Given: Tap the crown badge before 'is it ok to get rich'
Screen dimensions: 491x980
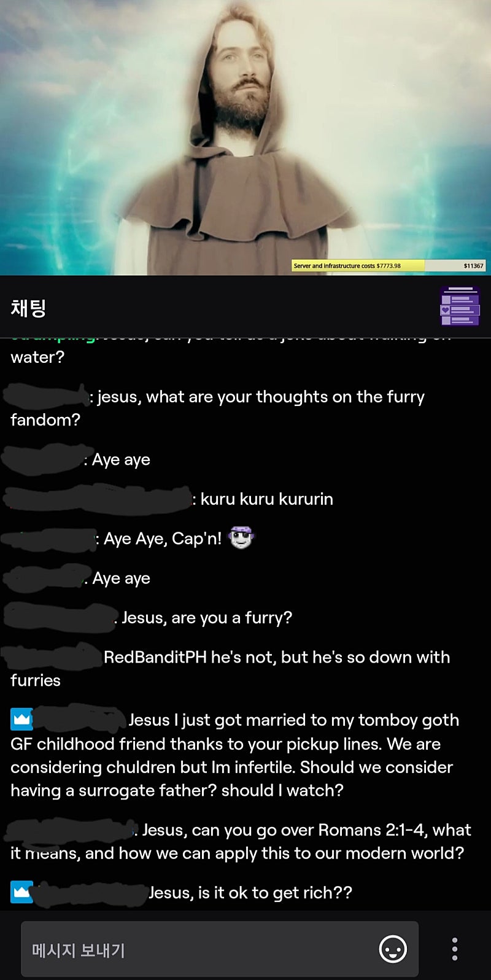Looking at the screenshot, I should tap(21, 892).
